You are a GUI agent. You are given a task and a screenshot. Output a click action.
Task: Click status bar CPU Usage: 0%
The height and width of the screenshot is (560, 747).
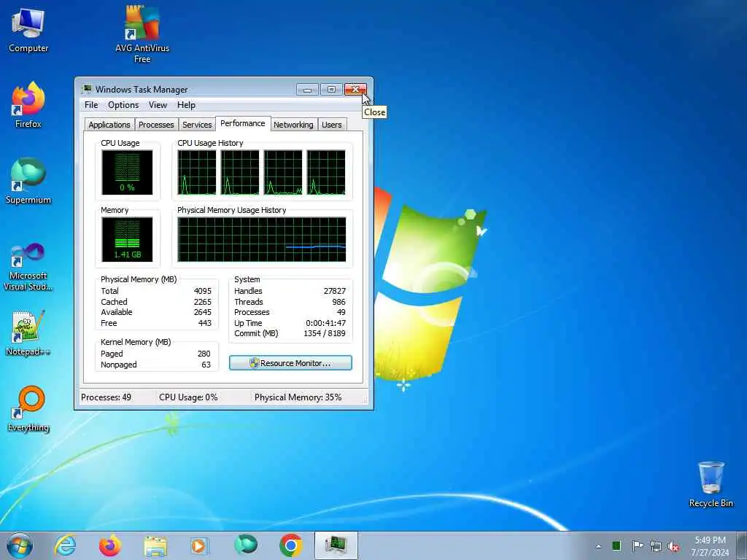coord(188,397)
